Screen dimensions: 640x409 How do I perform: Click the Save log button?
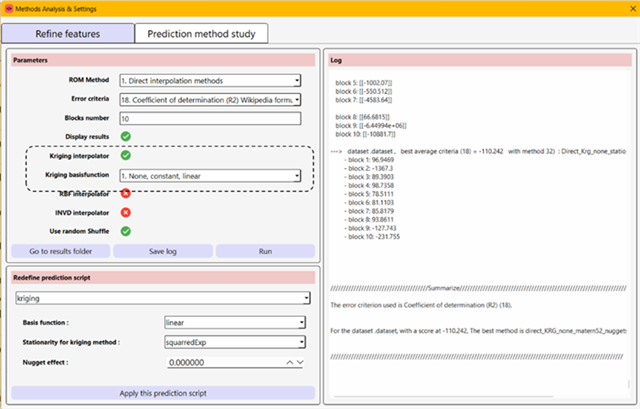click(163, 251)
